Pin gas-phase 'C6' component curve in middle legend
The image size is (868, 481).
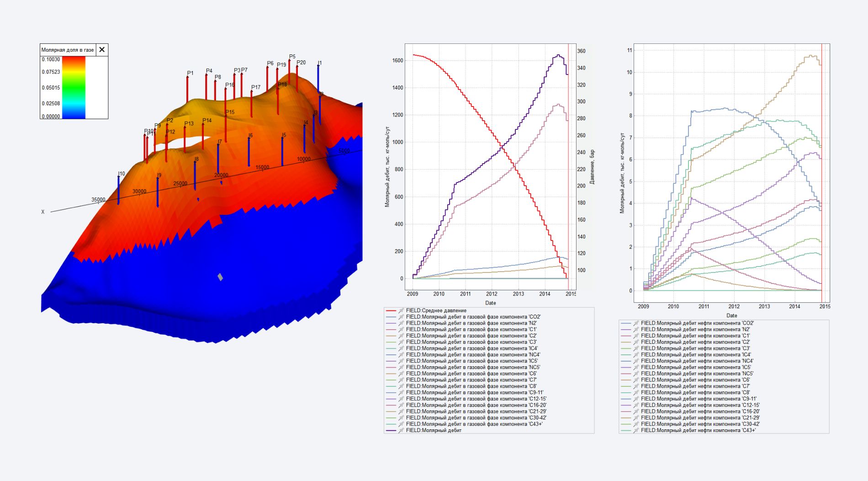pyautogui.click(x=401, y=374)
